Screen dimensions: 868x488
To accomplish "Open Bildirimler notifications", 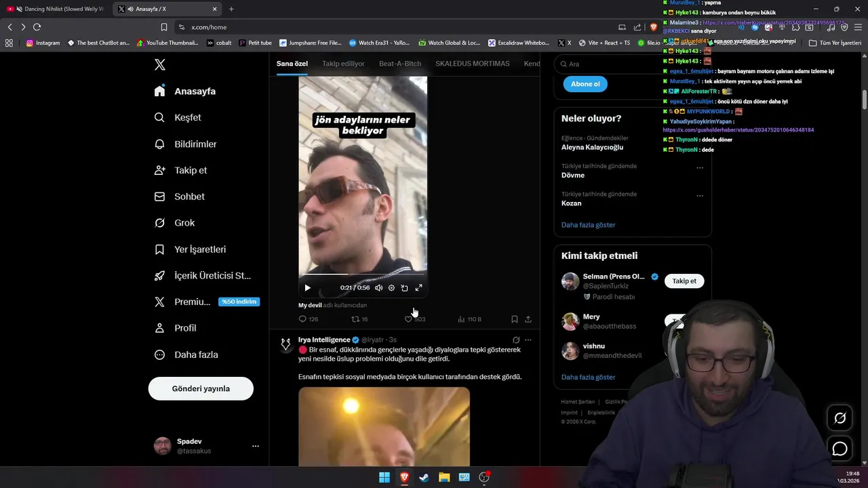I will (x=186, y=144).
